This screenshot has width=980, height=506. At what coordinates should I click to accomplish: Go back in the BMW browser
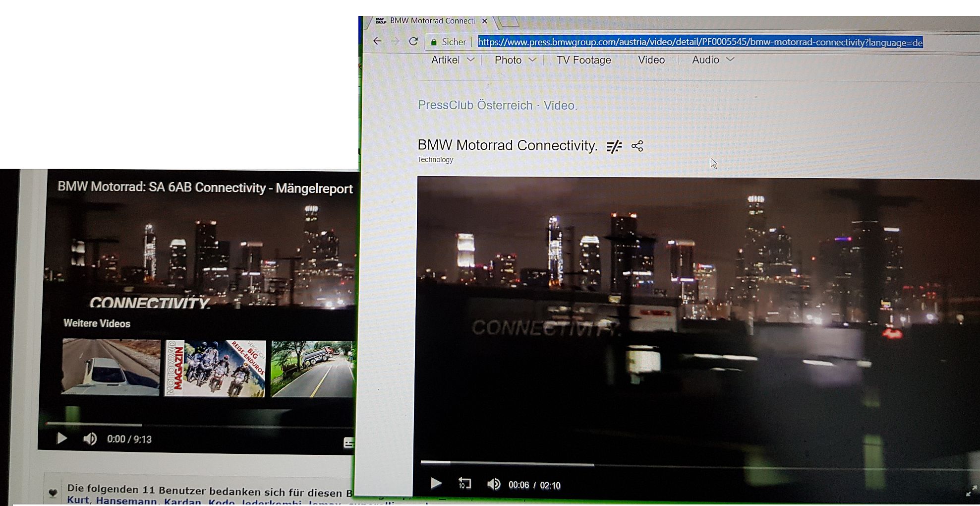click(x=377, y=41)
